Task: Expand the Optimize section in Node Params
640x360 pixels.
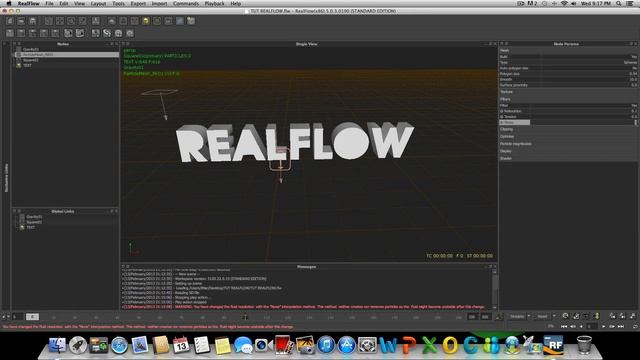Action: tap(569, 137)
